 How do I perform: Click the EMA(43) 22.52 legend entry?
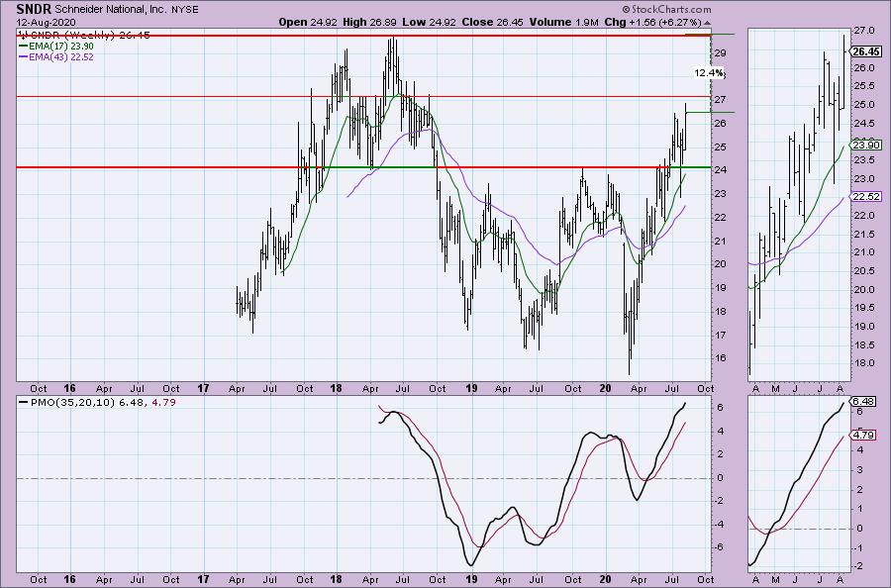click(56, 56)
